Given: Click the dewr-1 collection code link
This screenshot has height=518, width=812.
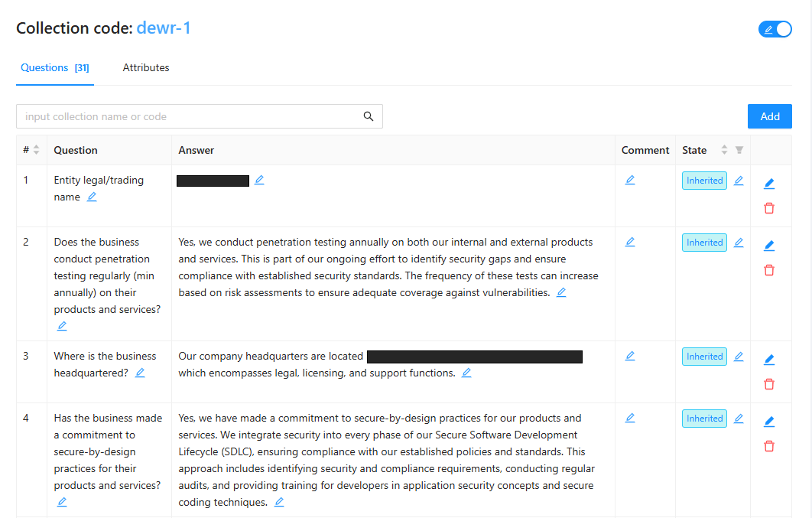Looking at the screenshot, I should [164, 28].
